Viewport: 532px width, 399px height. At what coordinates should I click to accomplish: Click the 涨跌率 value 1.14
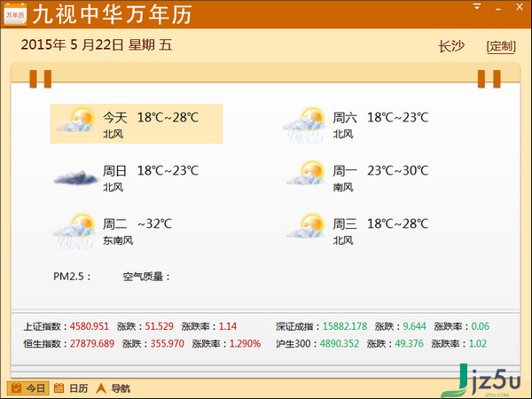(x=228, y=326)
